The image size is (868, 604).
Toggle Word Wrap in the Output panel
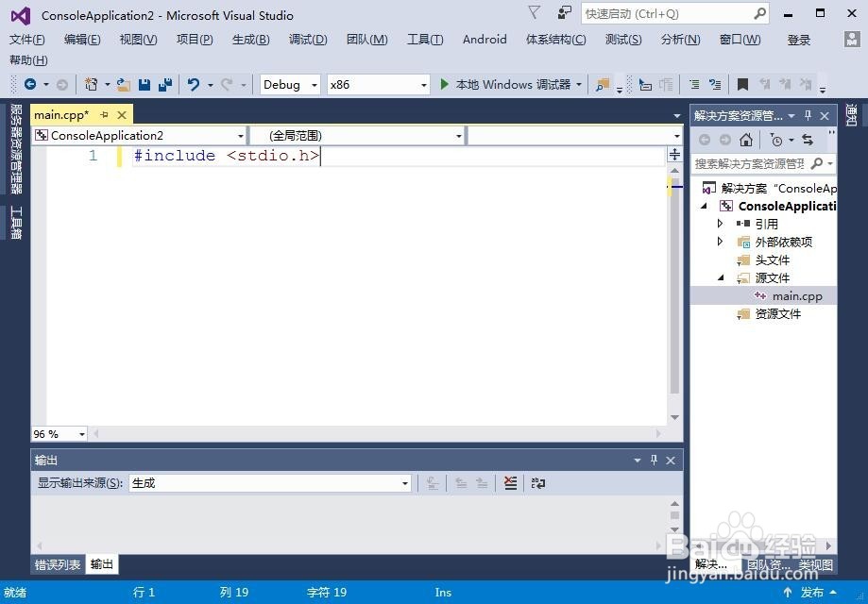point(538,483)
